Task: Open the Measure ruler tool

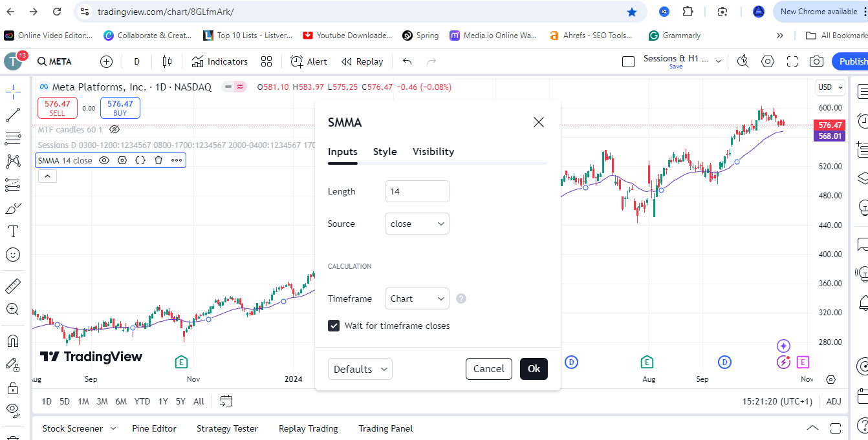Action: point(13,286)
